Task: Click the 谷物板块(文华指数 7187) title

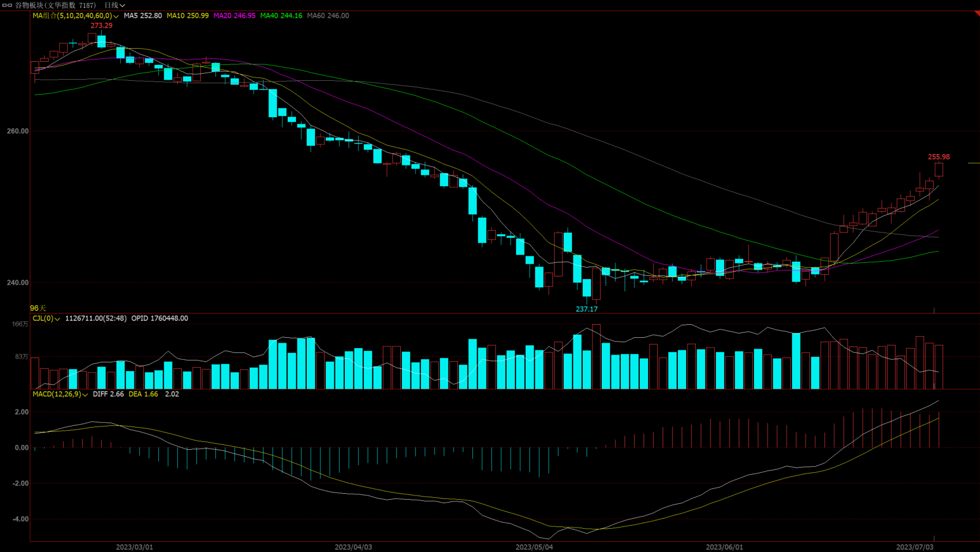Action: click(55, 5)
